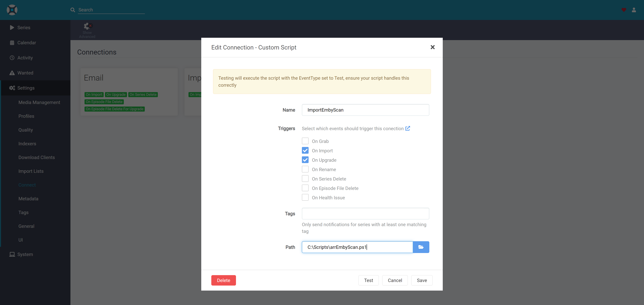Close the Edit Connection dialog
This screenshot has height=305, width=644.
coord(433,47)
